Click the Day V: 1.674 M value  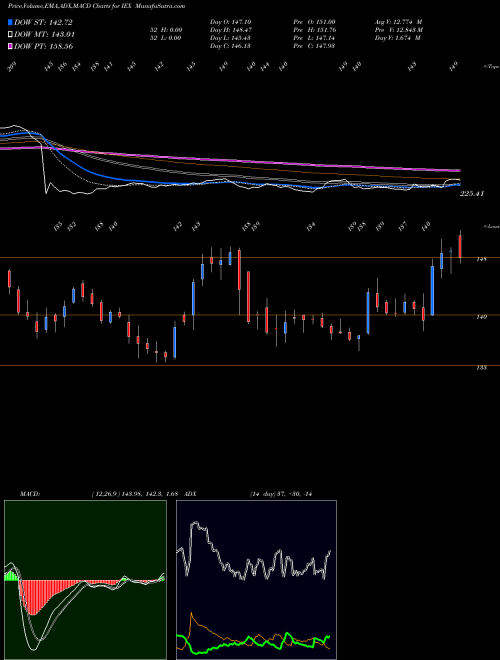pos(398,38)
